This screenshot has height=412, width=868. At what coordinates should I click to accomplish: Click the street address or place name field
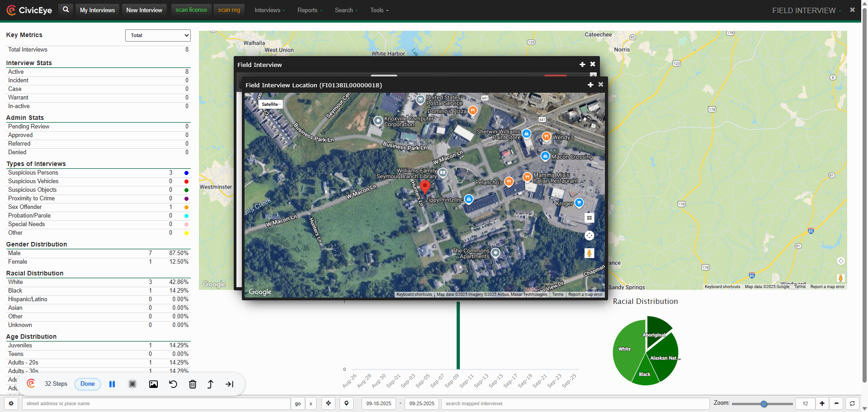click(x=156, y=403)
